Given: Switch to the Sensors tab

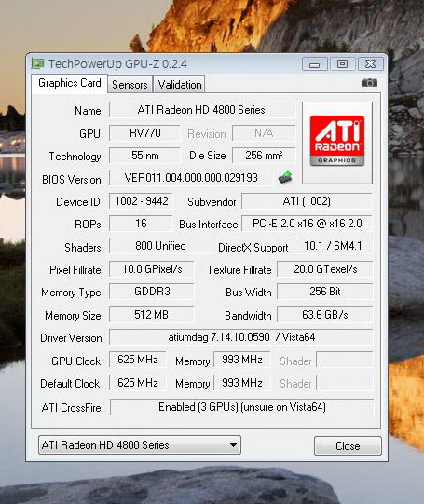Looking at the screenshot, I should 130,85.
